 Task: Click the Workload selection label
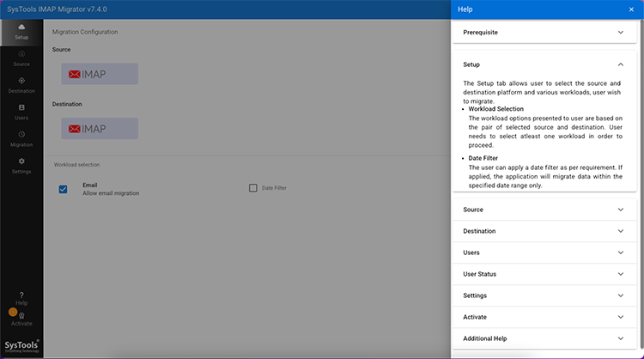point(76,165)
